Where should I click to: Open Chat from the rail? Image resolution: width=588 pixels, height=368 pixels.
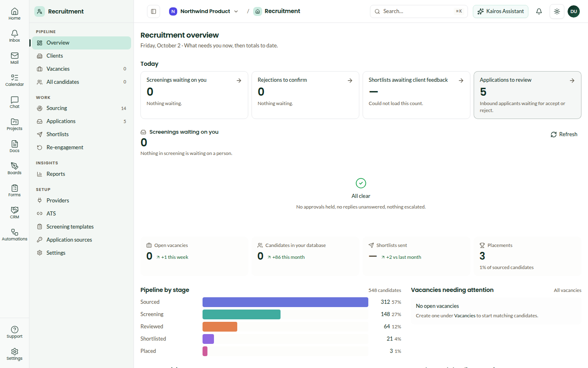15,102
